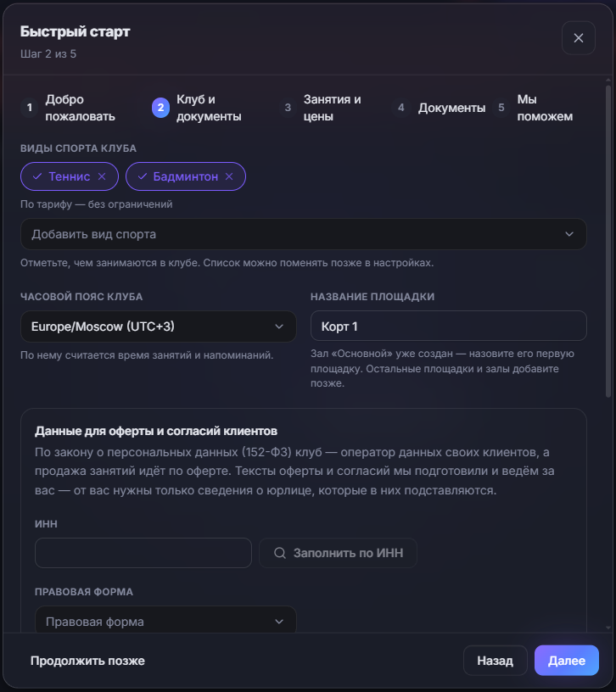Viewport: 616px width, 692px height.
Task: Click Продолжить позже link
Action: tap(87, 661)
